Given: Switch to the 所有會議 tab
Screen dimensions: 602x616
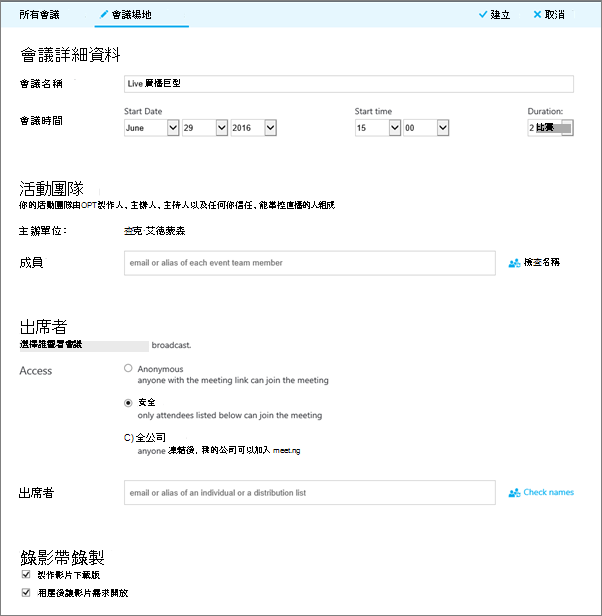Looking at the screenshot, I should (39, 15).
